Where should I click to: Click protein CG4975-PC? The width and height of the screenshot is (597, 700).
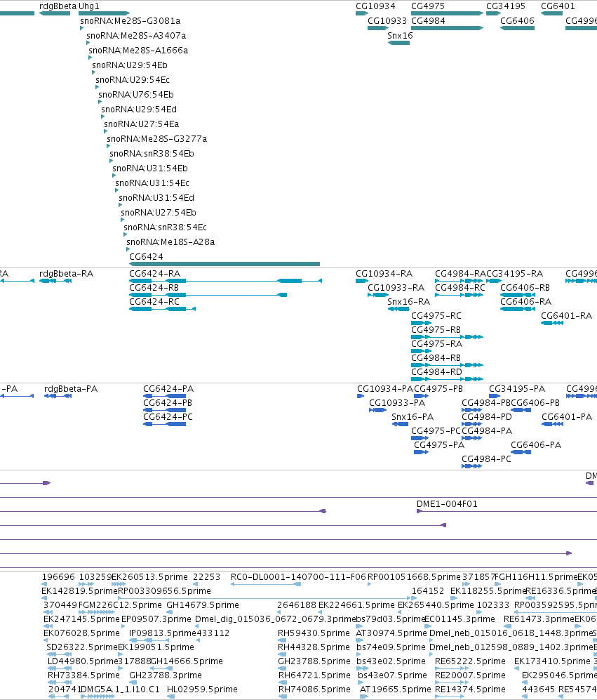(x=420, y=438)
